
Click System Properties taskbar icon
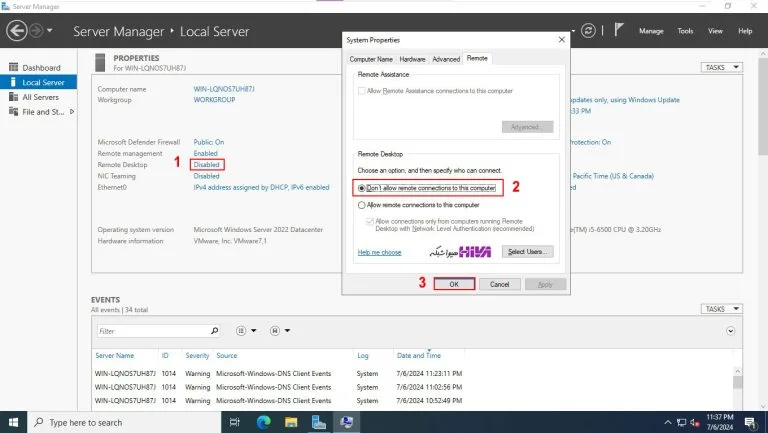pos(346,422)
